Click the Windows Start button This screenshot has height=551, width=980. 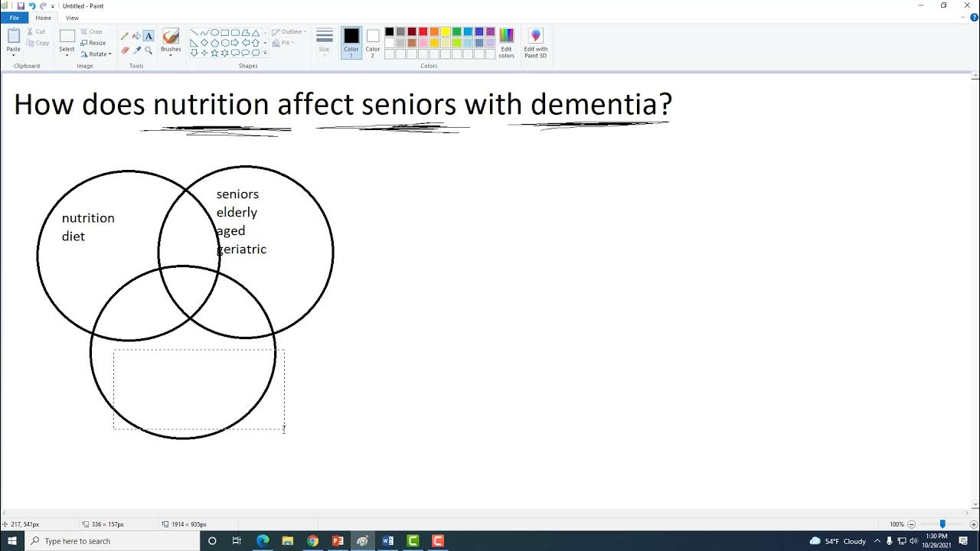point(12,541)
